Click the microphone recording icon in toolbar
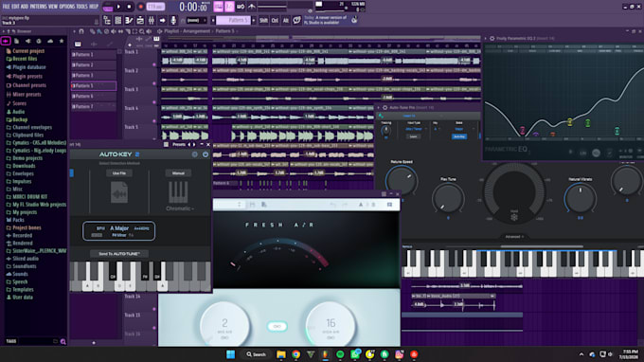 [x=173, y=20]
